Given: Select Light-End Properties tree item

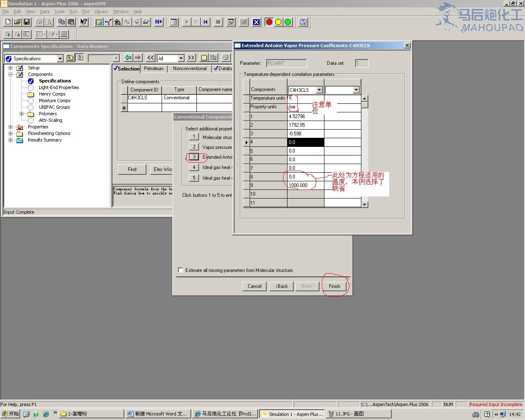Looking at the screenshot, I should (x=59, y=87).
